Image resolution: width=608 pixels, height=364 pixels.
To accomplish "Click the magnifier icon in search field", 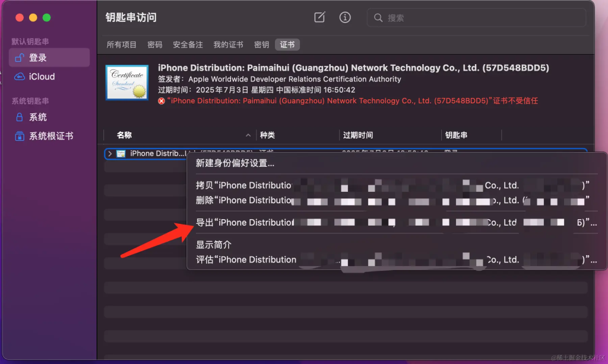I will (x=378, y=18).
